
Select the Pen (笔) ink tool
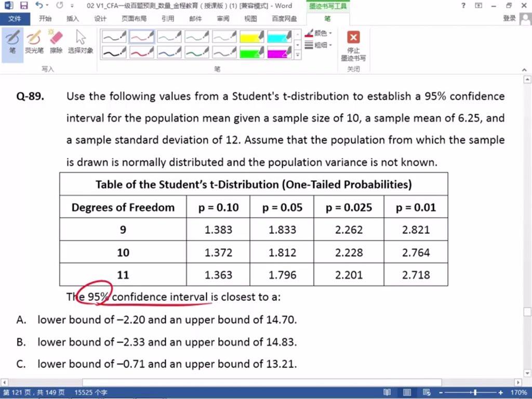(12, 42)
